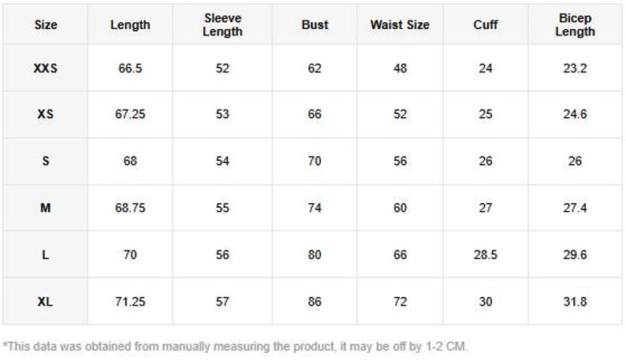The image size is (626, 364).
Task: Click the XS size row label
Action: pos(46,114)
